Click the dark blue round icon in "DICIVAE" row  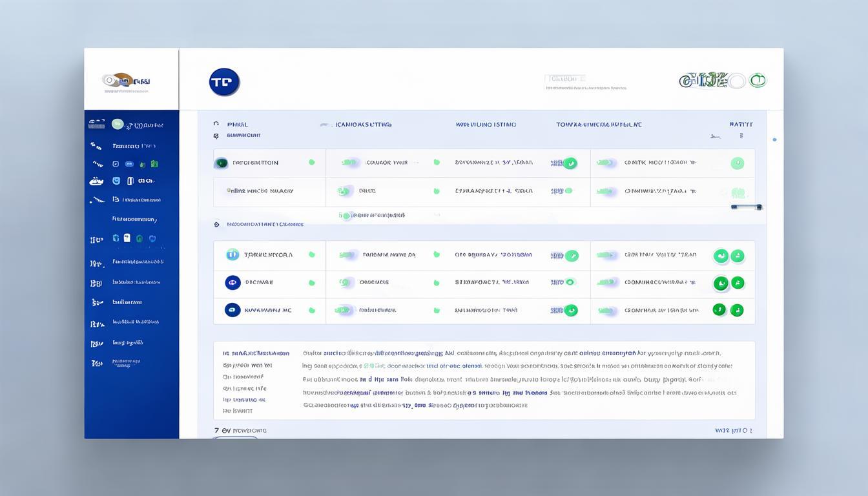point(232,282)
